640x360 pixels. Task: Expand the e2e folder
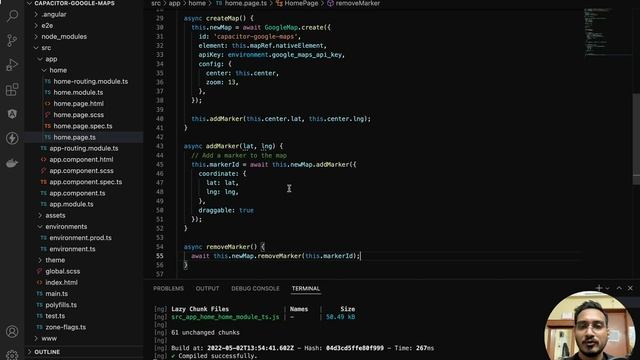click(x=47, y=25)
